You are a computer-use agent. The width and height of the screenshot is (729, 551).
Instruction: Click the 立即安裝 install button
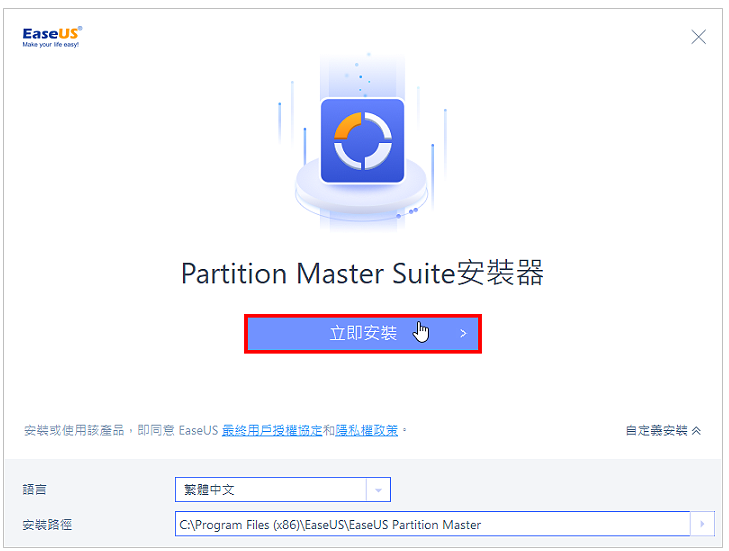click(x=363, y=333)
